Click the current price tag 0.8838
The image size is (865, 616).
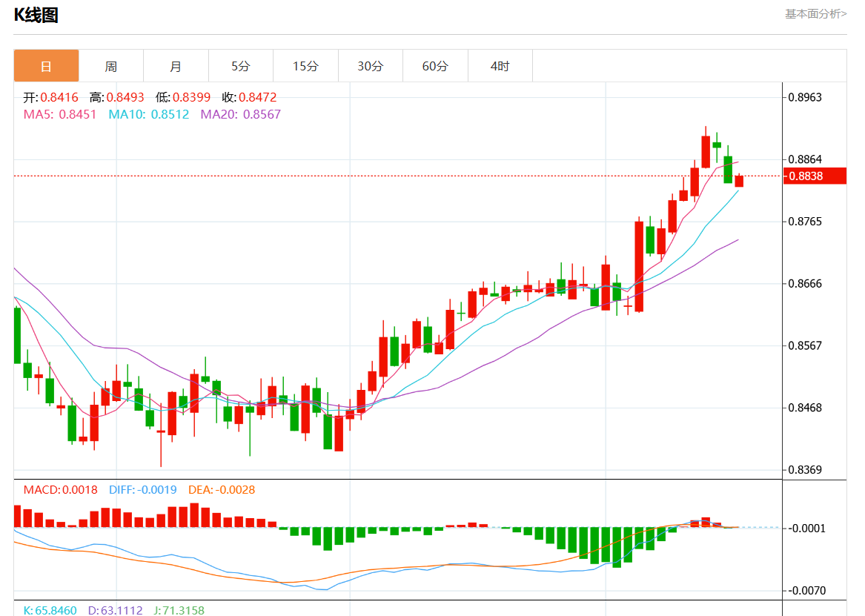[x=815, y=176]
